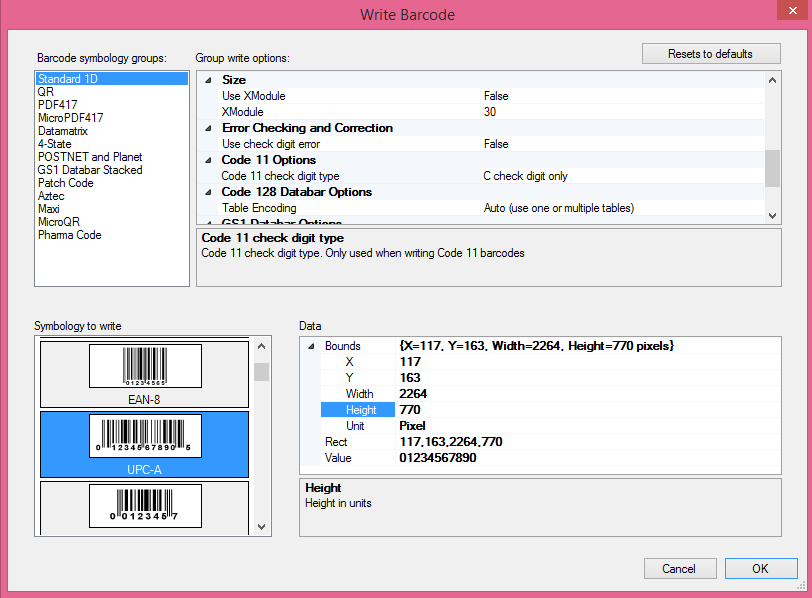Click the Resets to defaults button
The width and height of the screenshot is (812, 598).
tap(711, 53)
